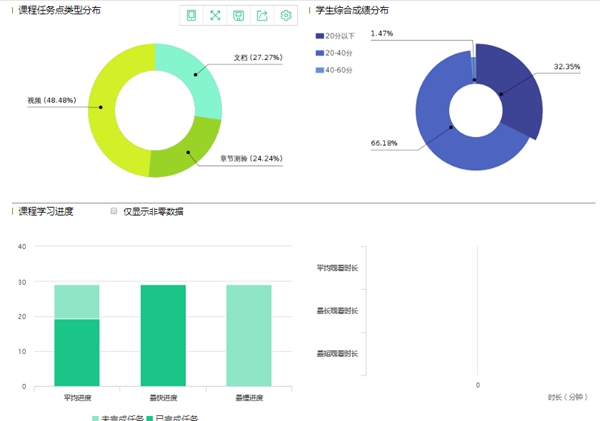Click the share/export arrow icon

pyautogui.click(x=262, y=15)
